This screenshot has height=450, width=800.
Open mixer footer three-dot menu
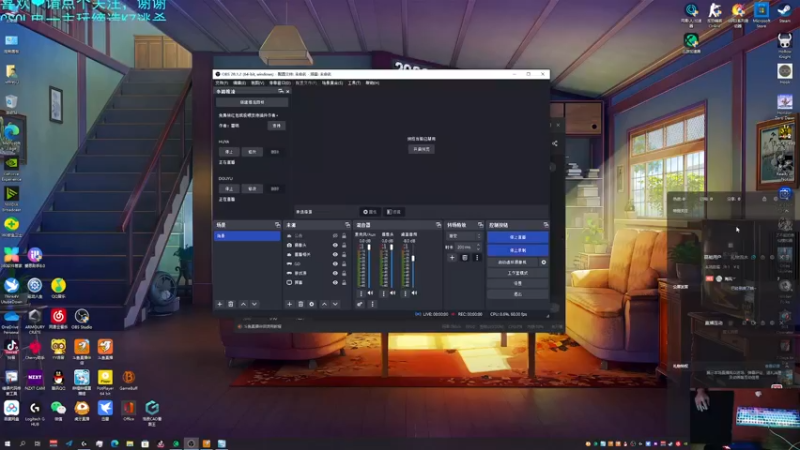click(372, 304)
